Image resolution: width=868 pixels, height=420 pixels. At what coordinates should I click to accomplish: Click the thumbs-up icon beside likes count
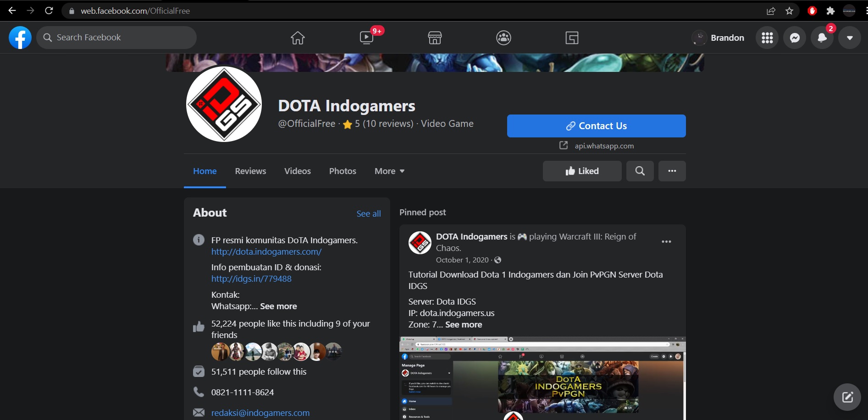[x=199, y=327]
